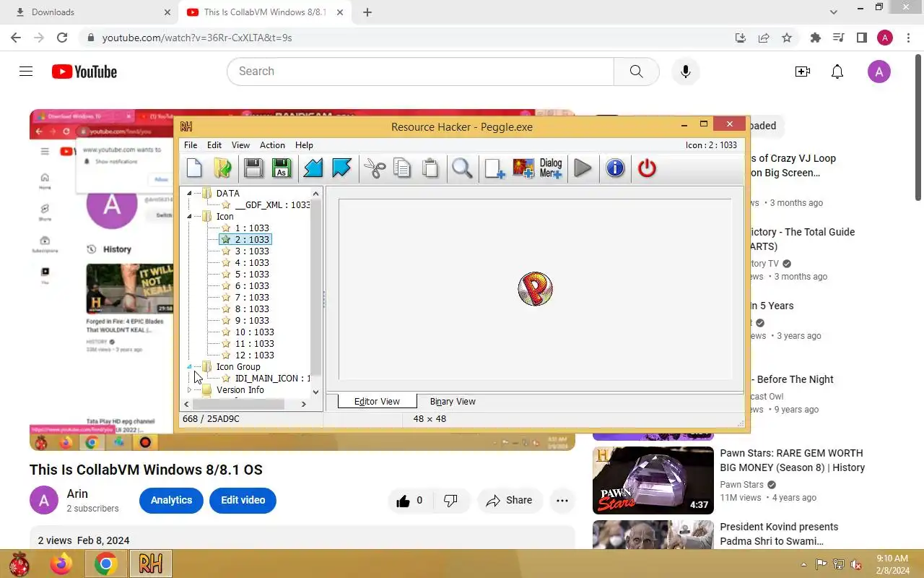
Task: Open the File menu in Resource Hacker
Action: coord(191,145)
